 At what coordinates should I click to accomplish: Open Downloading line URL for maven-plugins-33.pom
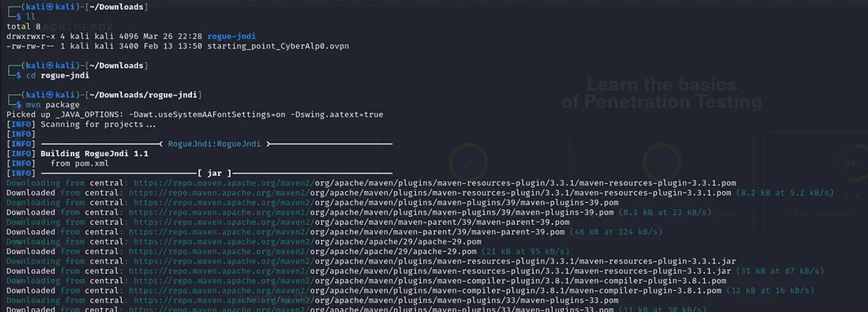pos(376,300)
